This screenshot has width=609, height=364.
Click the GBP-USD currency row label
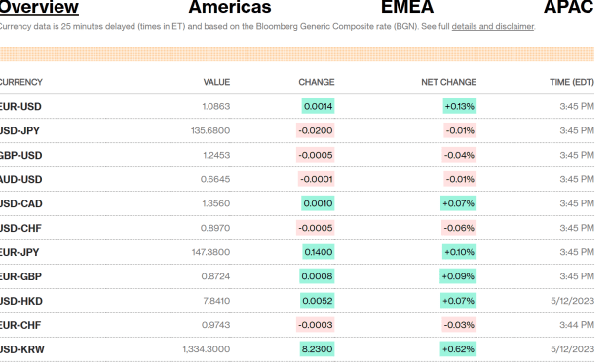pos(20,155)
